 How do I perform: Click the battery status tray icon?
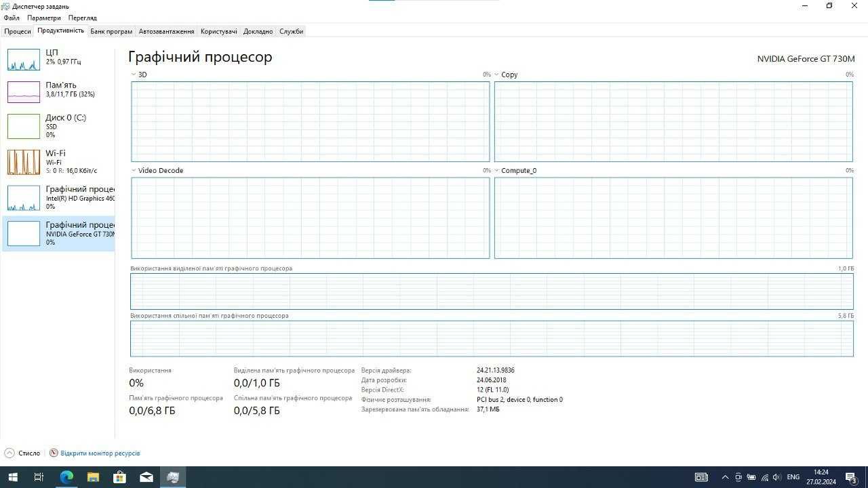click(x=751, y=477)
